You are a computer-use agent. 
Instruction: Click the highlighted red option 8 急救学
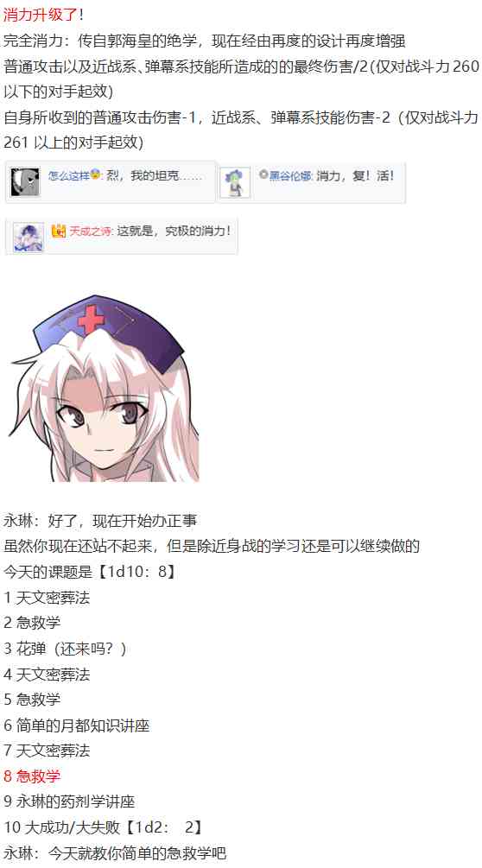point(32,776)
